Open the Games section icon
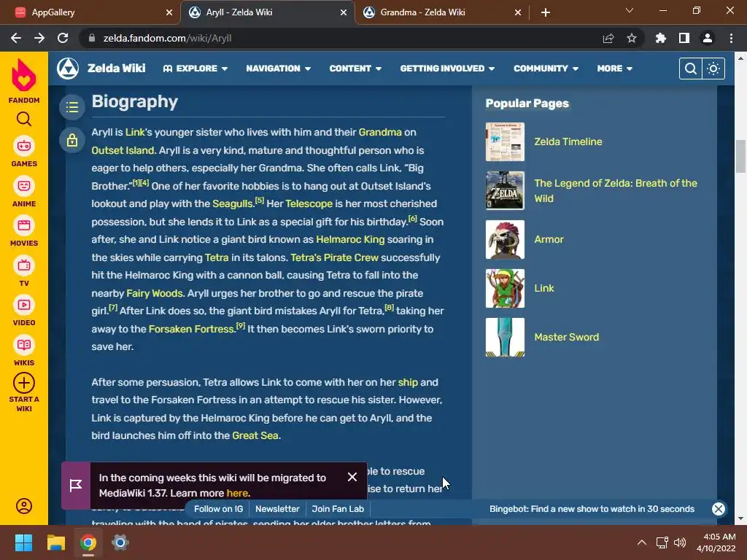Viewport: 747px width, 560px height. click(x=24, y=146)
